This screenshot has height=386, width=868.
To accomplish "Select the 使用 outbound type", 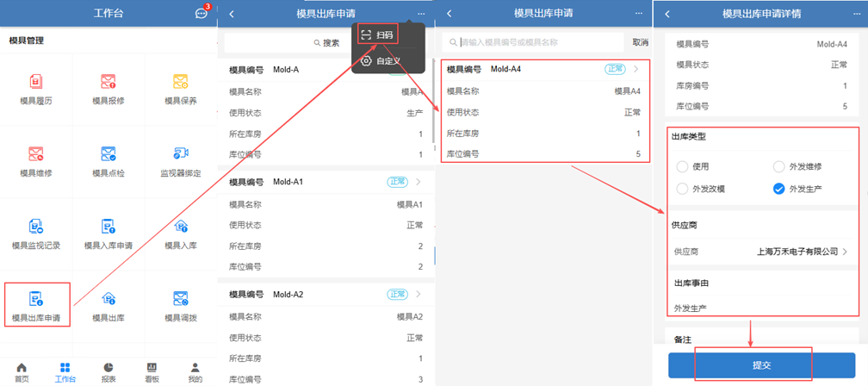I will (683, 166).
